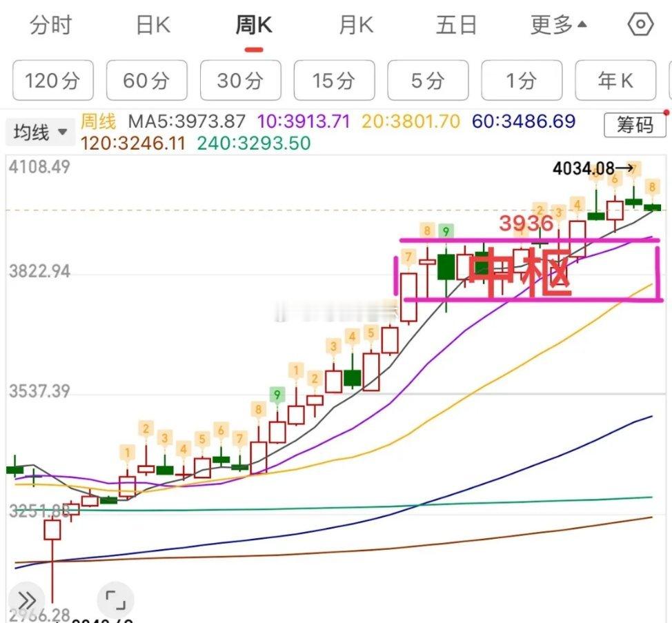Select the 30分 interval button
This screenshot has height=623, width=672.
240,80
